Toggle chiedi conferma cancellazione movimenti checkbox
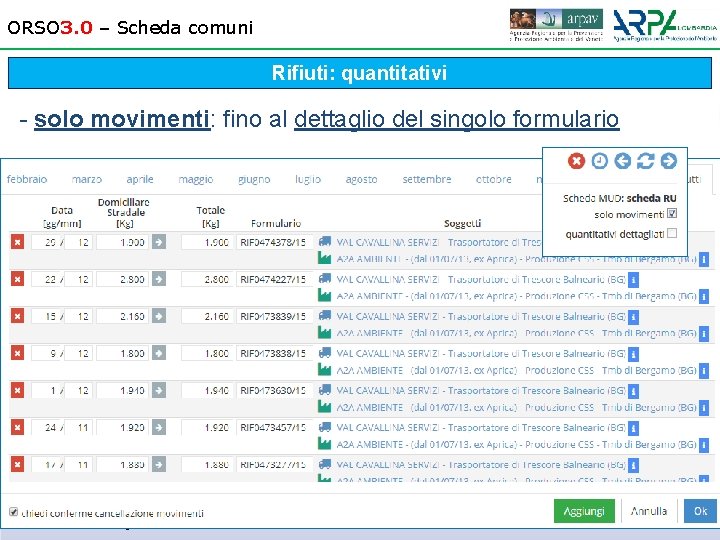Screen dimensions: 720x540 click(x=14, y=512)
